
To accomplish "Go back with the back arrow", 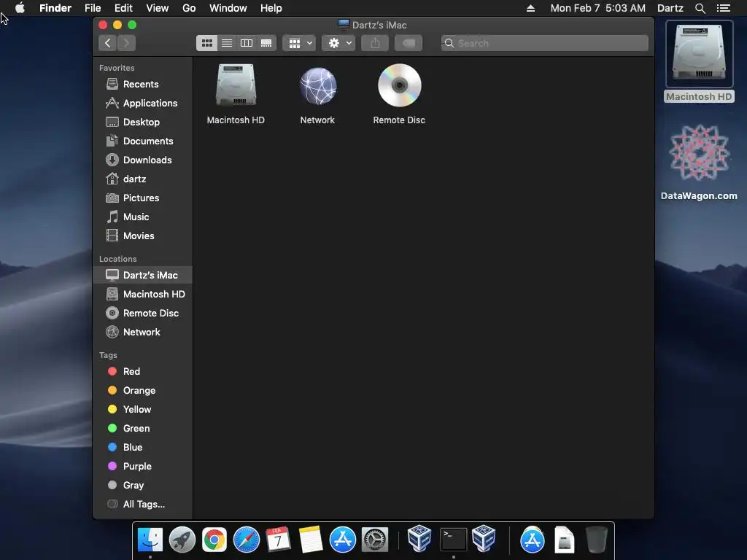I will point(108,43).
